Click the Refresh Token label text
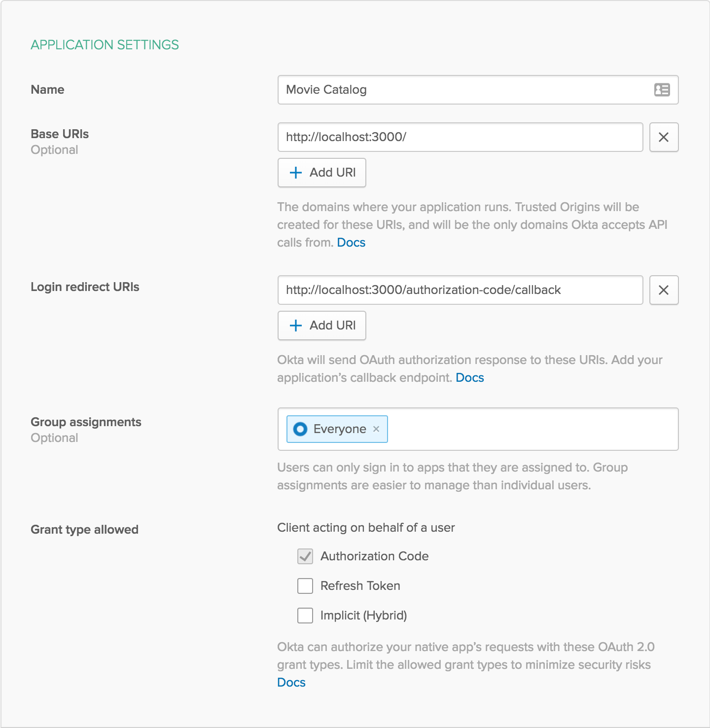Screen dimensions: 710x728 360,586
